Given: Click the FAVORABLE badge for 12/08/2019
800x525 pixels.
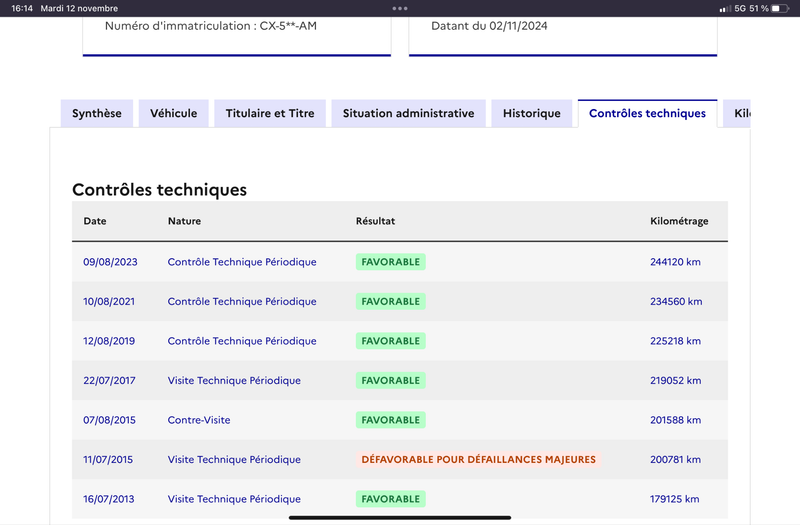Looking at the screenshot, I should click(x=391, y=341).
